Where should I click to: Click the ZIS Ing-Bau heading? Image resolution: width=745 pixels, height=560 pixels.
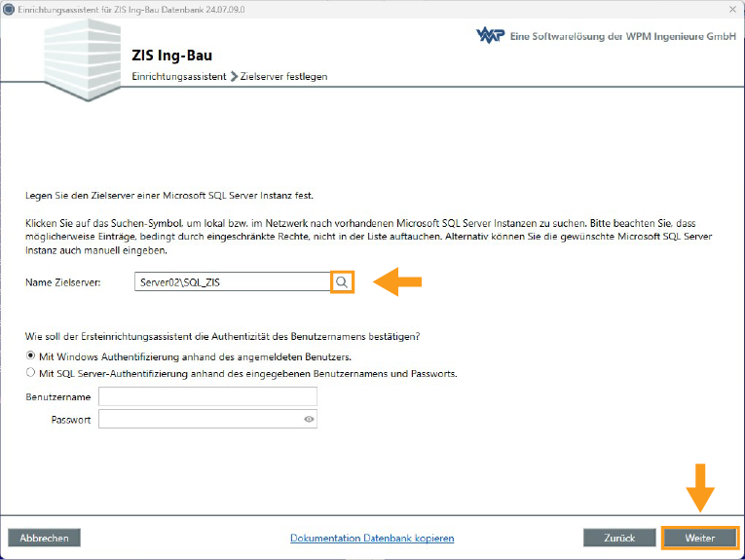[172, 56]
